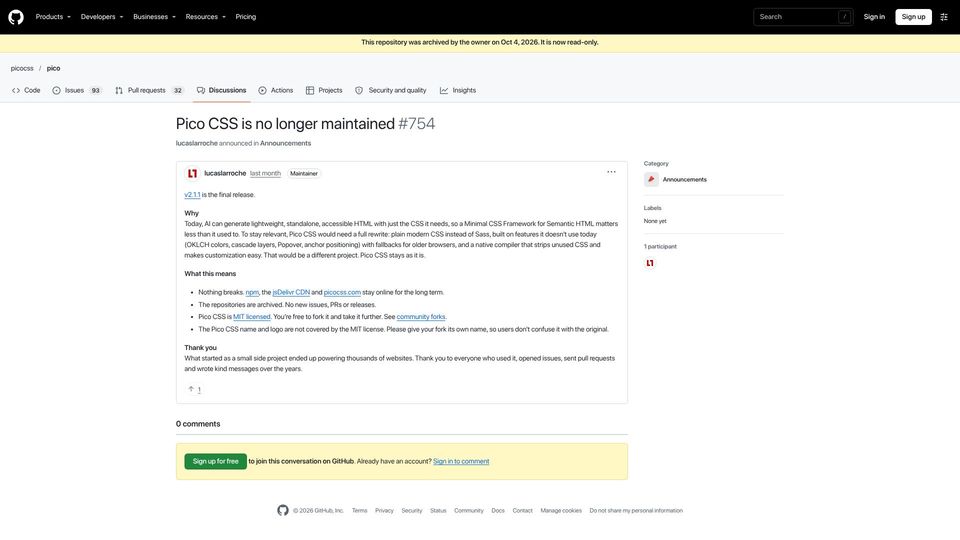Click the Pull requests count badge 32

click(178, 91)
